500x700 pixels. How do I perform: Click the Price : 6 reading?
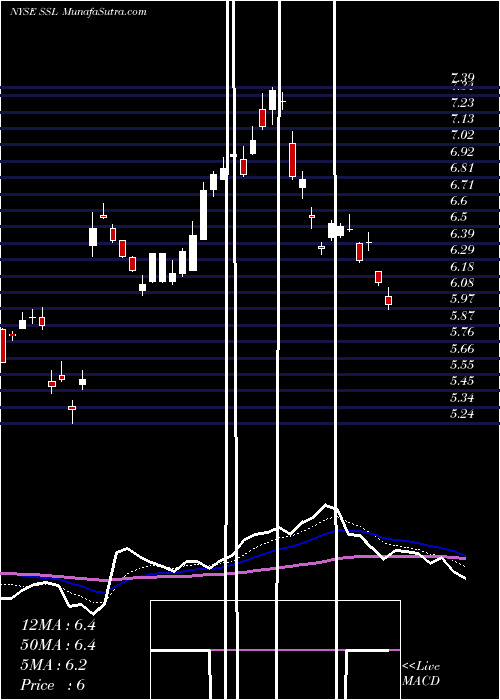click(x=53, y=685)
